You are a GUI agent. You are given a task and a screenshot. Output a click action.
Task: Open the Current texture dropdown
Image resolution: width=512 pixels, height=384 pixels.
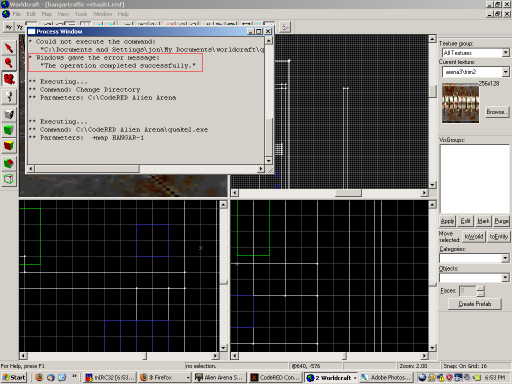(506, 72)
